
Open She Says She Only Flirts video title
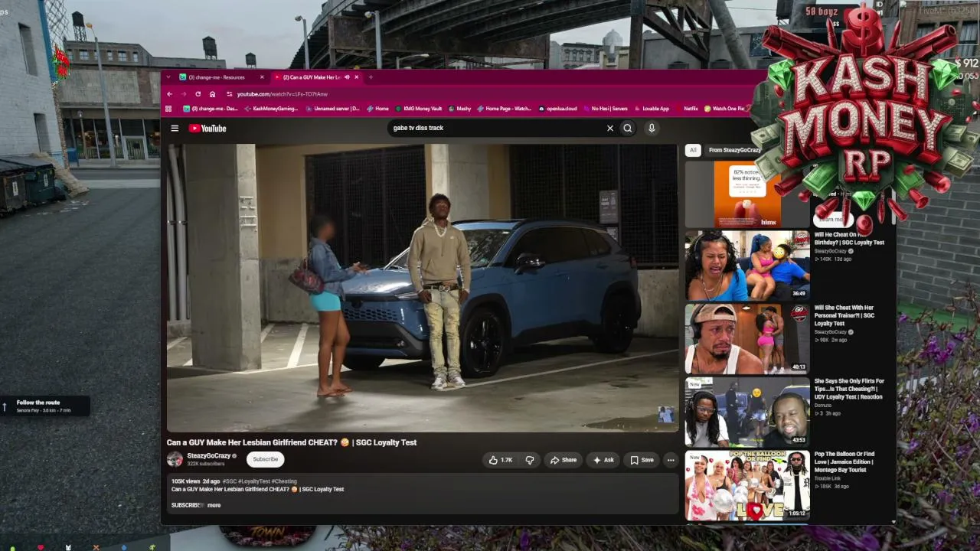coord(849,389)
